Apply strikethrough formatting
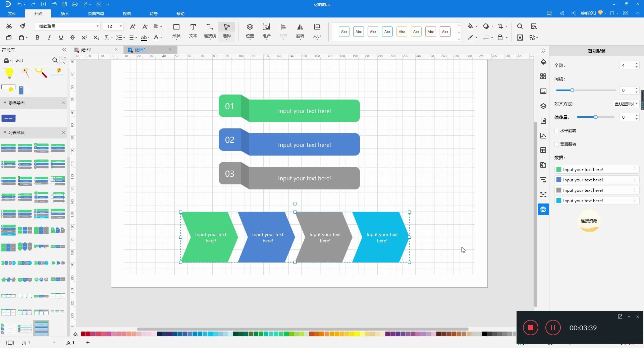This screenshot has height=348, width=644. pos(72,38)
